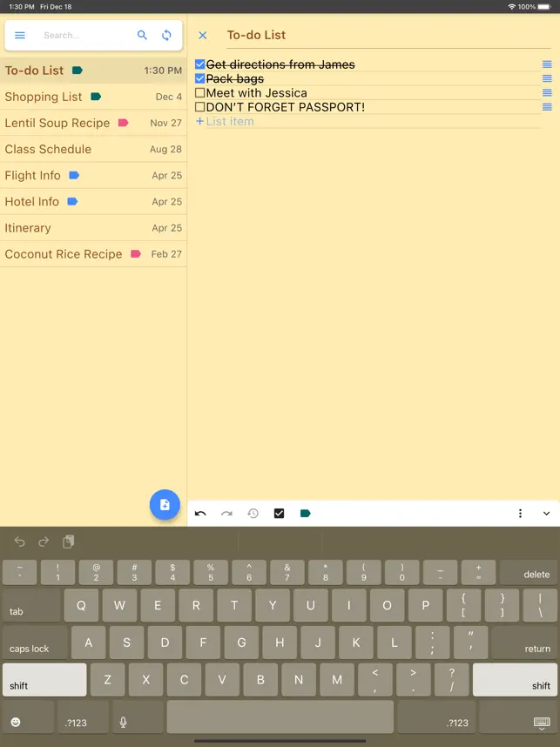Uncheck 'Get directions from James' checkbox
The height and width of the screenshot is (747, 560).
(200, 64)
